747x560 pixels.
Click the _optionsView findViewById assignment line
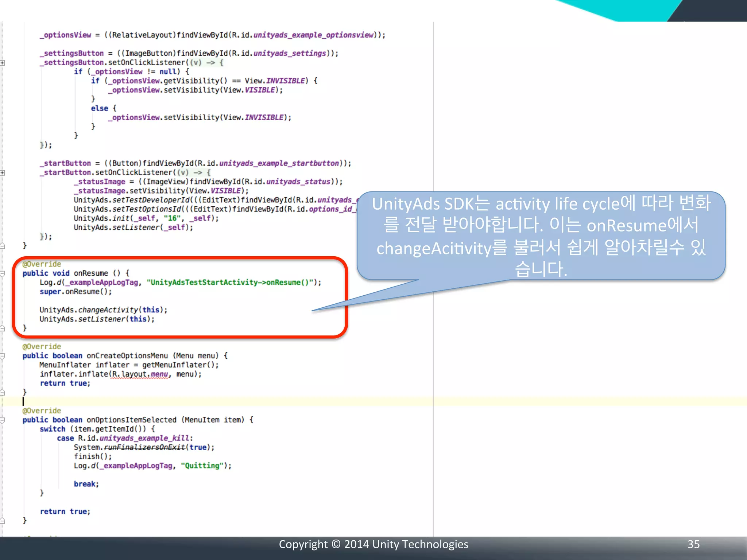[x=213, y=35]
